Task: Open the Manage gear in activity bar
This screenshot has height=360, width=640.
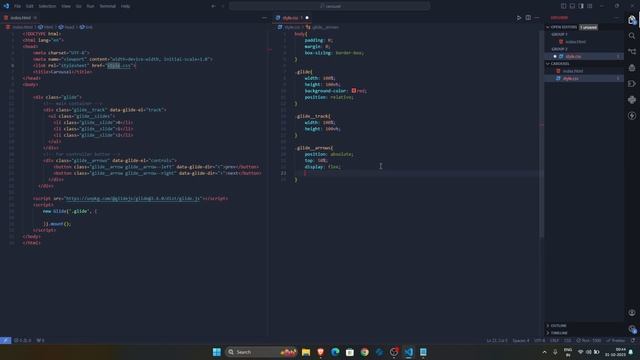Action: 632,329
